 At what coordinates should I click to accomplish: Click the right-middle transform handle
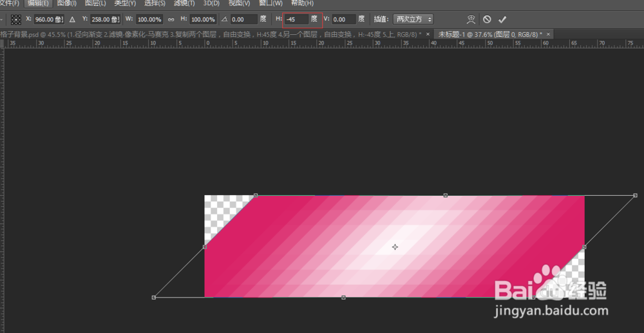[x=584, y=247]
